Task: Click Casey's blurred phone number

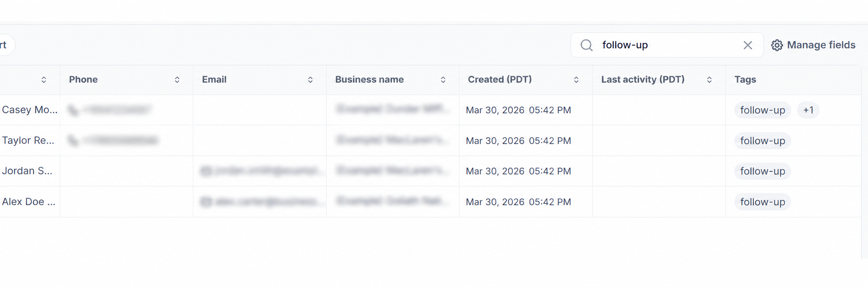Action: (117, 110)
